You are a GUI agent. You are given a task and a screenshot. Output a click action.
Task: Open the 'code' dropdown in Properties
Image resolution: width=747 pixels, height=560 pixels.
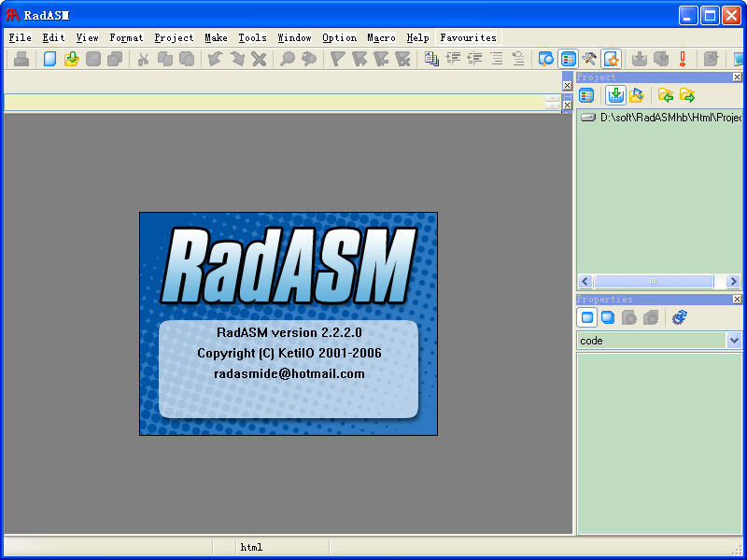(734, 341)
